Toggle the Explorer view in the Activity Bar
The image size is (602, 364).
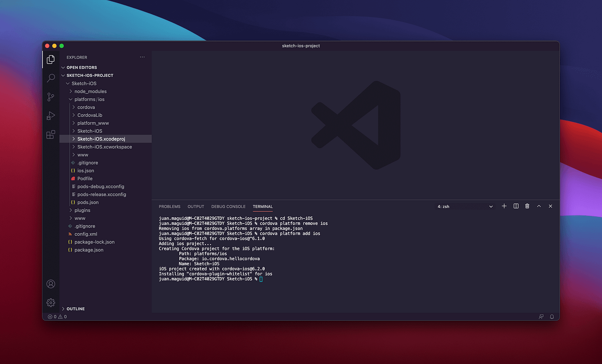coord(50,60)
